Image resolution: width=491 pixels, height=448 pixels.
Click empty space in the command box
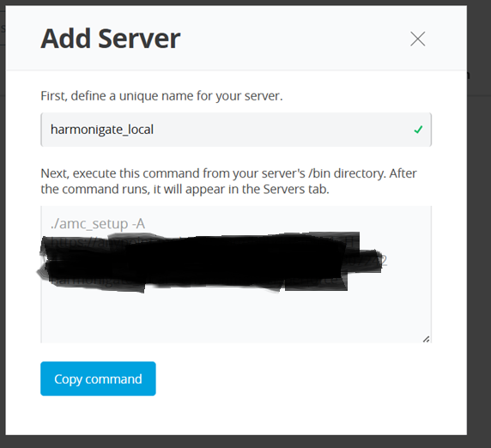pos(236,316)
